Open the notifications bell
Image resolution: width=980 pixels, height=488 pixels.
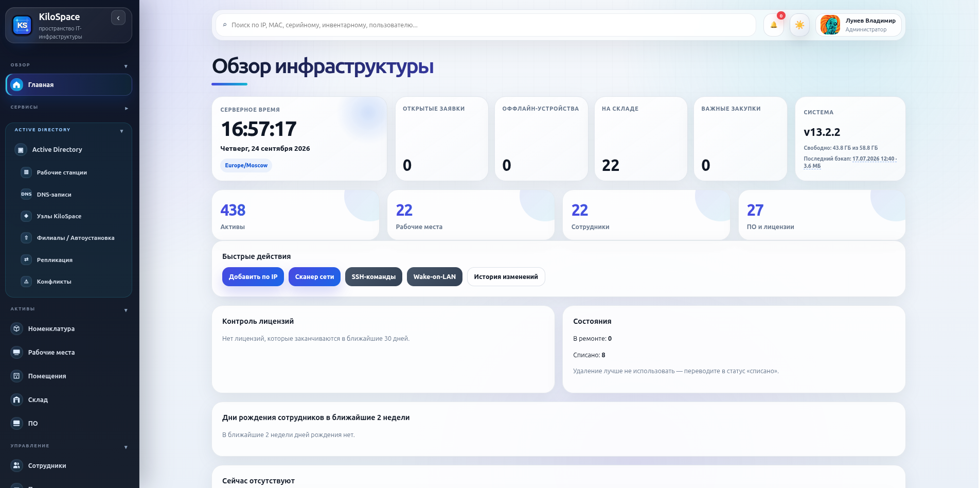(x=774, y=25)
